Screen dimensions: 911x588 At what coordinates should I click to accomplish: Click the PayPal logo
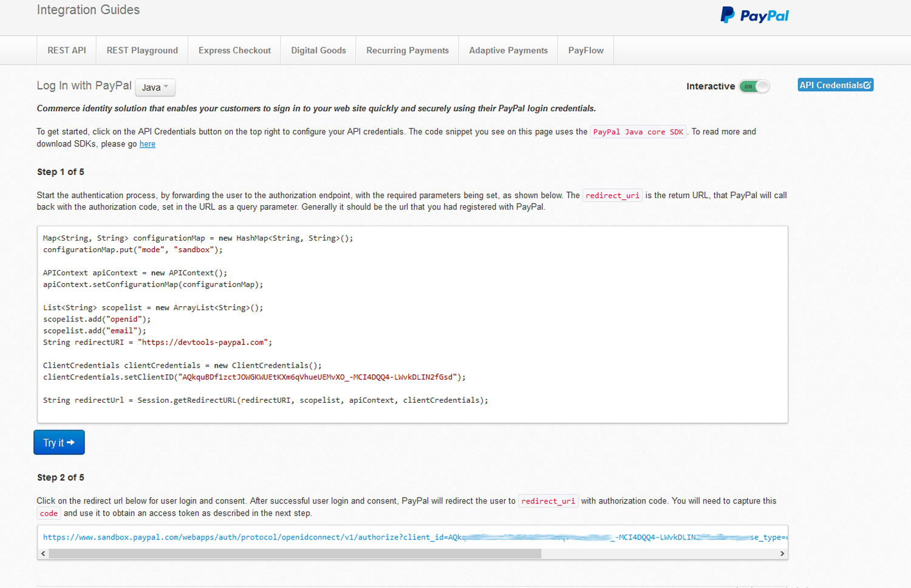click(x=754, y=15)
